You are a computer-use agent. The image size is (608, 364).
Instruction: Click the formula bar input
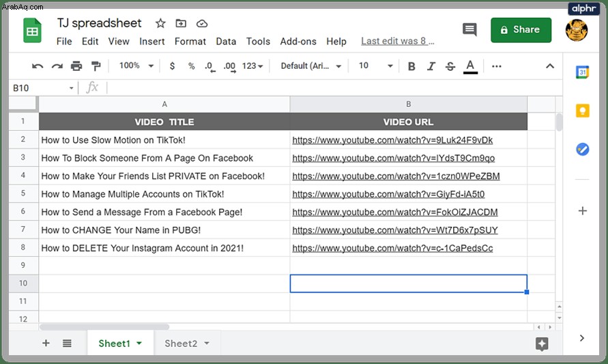pos(334,88)
